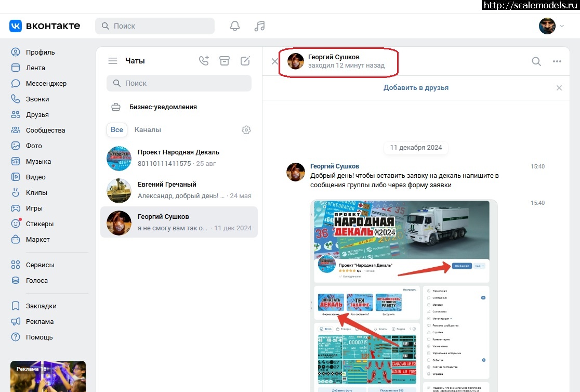Open the chats hamburger menu
Image resolution: width=580 pixels, height=392 pixels.
113,61
